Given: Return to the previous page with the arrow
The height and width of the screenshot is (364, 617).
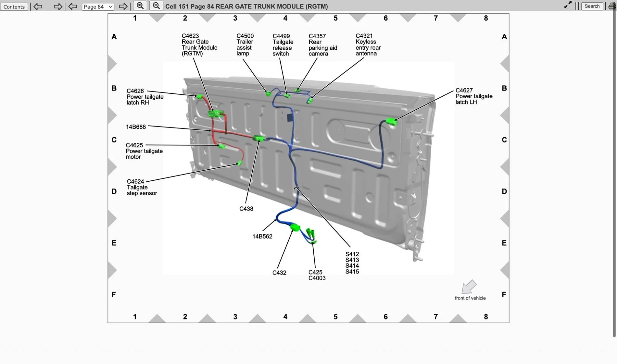Looking at the screenshot, I should coord(72,6).
